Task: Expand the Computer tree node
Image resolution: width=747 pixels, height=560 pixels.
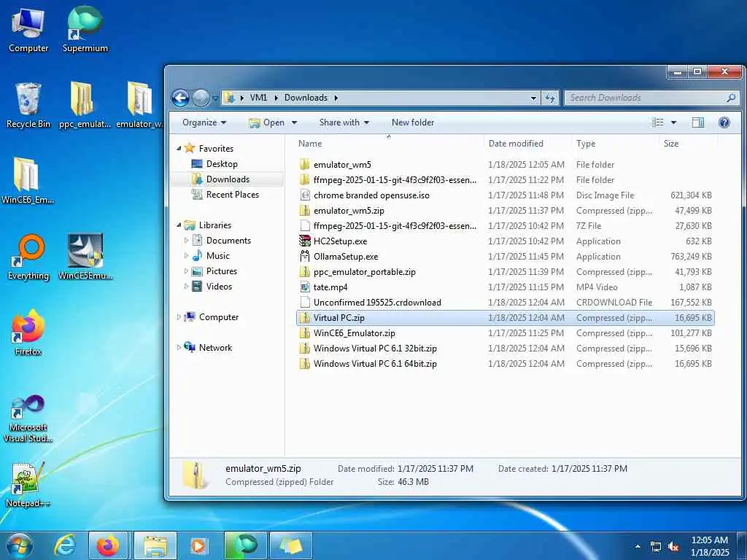Action: (x=179, y=316)
